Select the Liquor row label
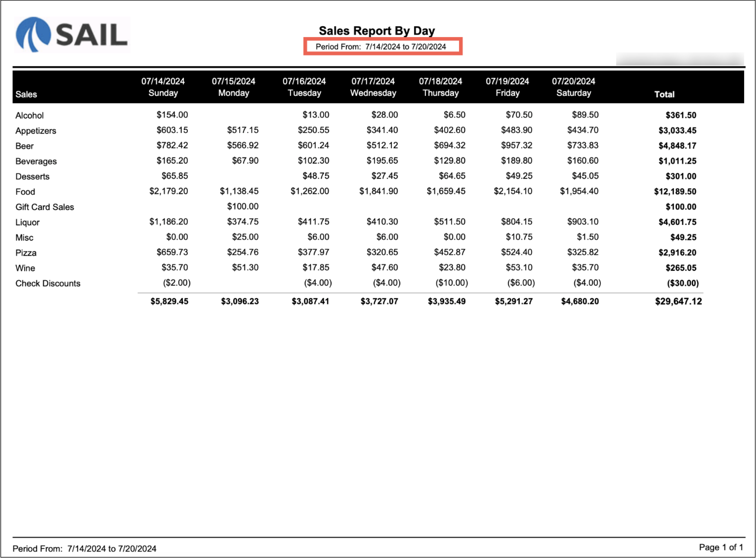Viewport: 756px width, 558px height. (x=27, y=222)
